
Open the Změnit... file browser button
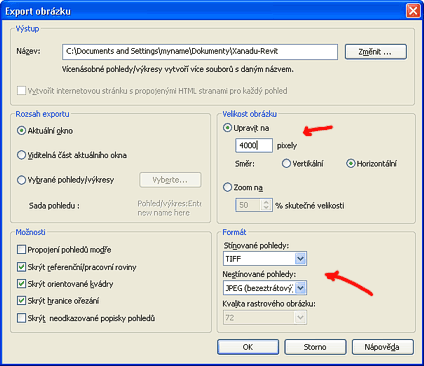(376, 52)
